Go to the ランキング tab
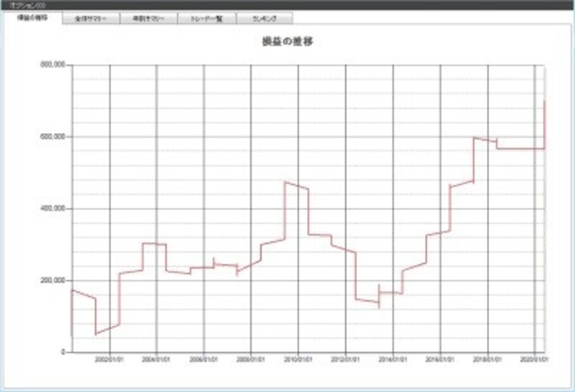This screenshot has width=575, height=392. click(x=264, y=19)
